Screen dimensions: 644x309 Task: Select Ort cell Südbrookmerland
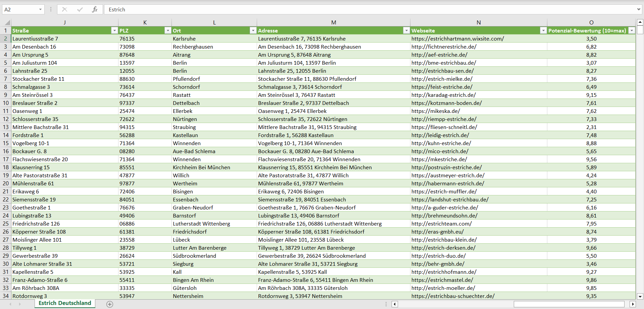[214, 256]
